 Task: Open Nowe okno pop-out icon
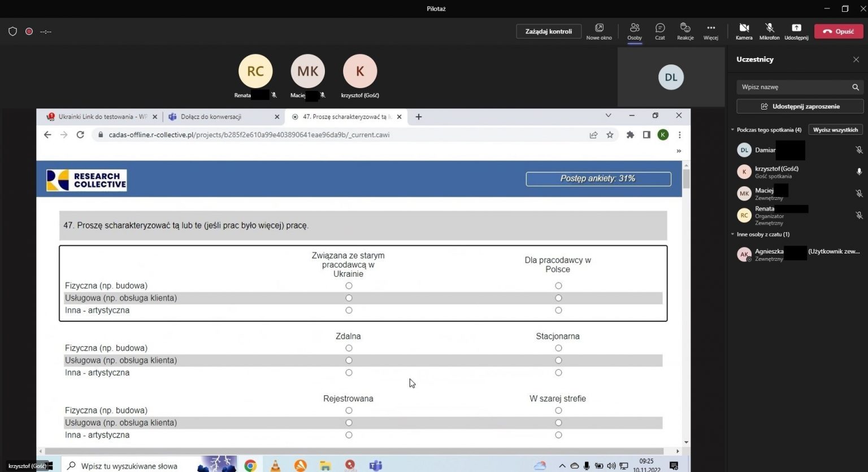pyautogui.click(x=599, y=30)
